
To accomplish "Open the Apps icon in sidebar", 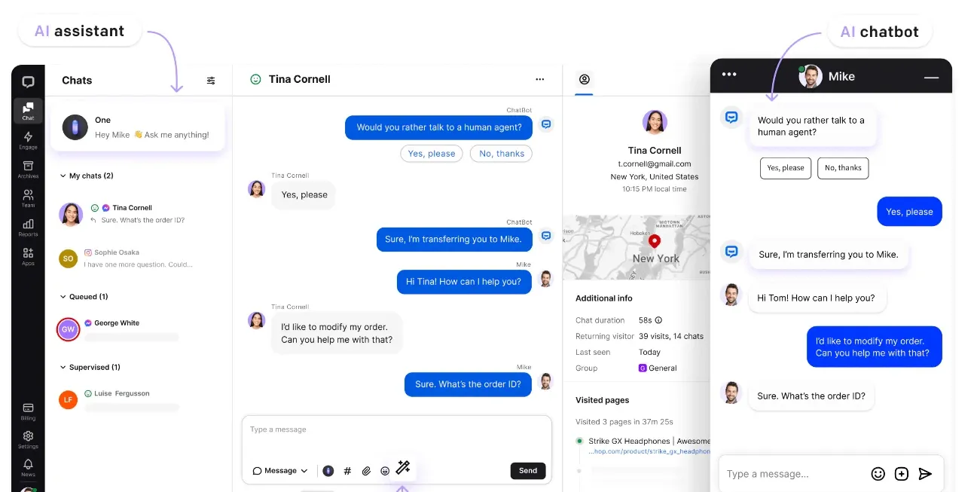I will [x=28, y=256].
